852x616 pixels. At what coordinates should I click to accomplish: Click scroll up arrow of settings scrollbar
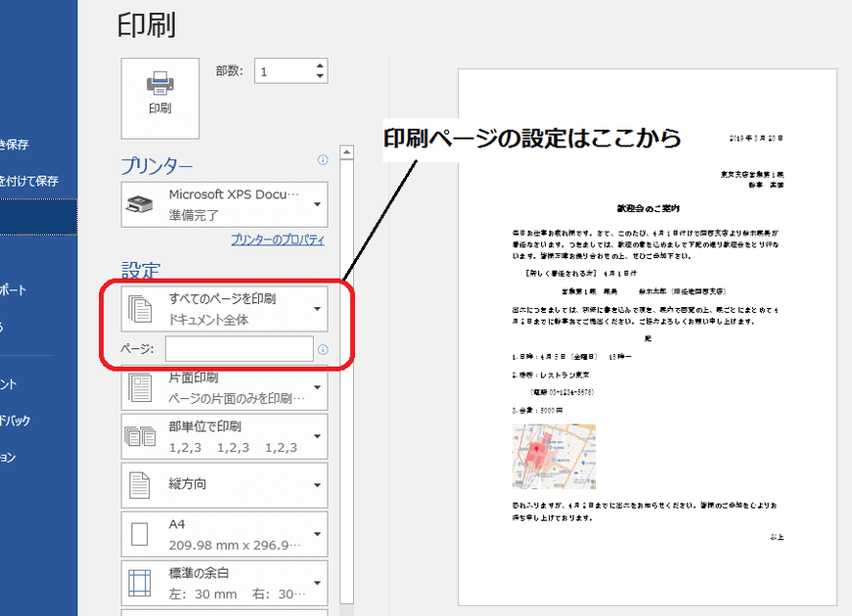(346, 153)
